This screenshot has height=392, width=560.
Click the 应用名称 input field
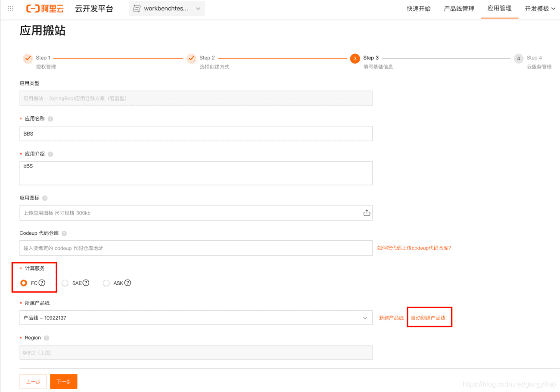pos(196,134)
